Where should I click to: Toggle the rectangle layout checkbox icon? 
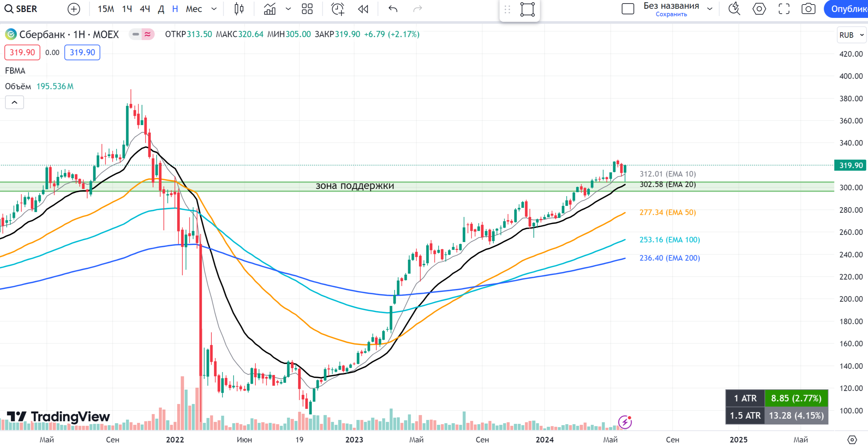pyautogui.click(x=627, y=9)
